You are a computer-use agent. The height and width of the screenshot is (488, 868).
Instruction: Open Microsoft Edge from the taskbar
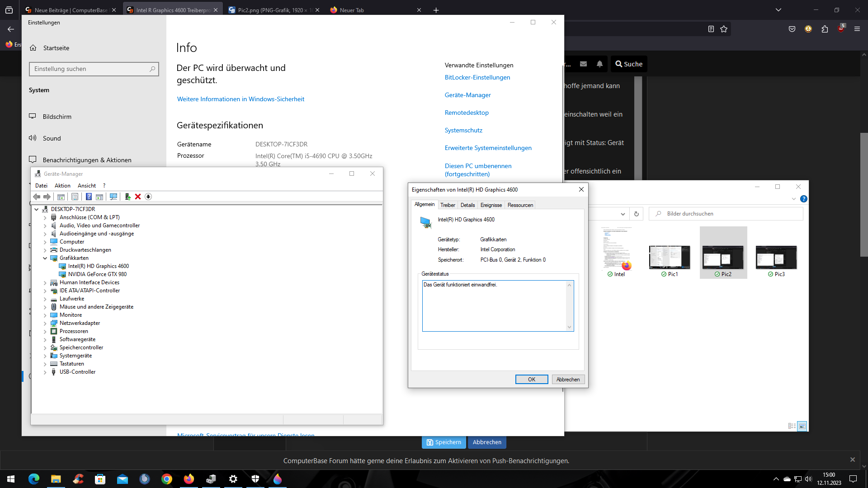34,479
